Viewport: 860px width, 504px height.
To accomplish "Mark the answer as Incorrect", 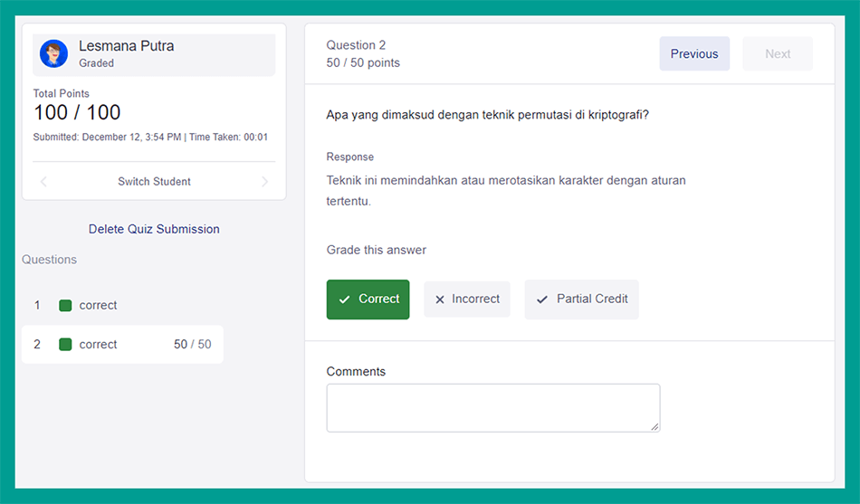I will 466,300.
